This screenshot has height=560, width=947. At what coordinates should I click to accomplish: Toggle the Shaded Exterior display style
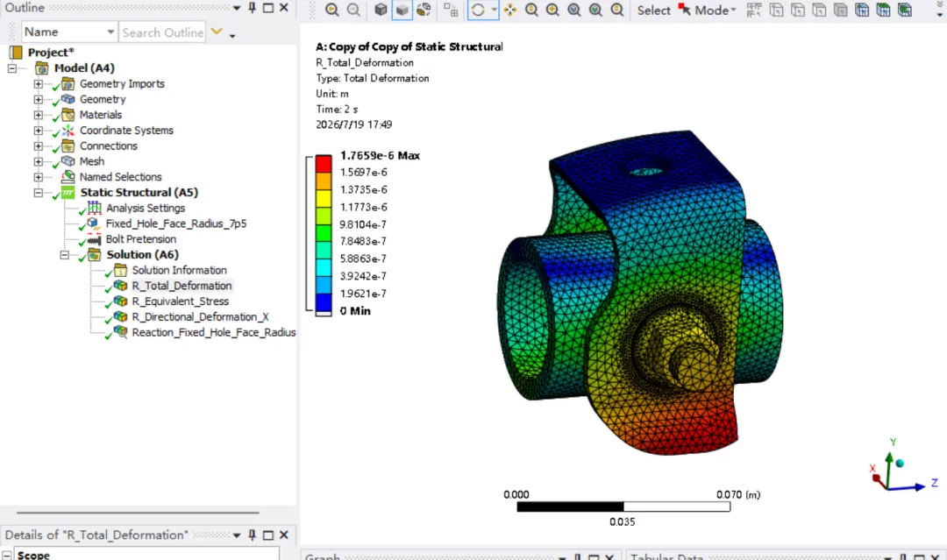point(402,10)
